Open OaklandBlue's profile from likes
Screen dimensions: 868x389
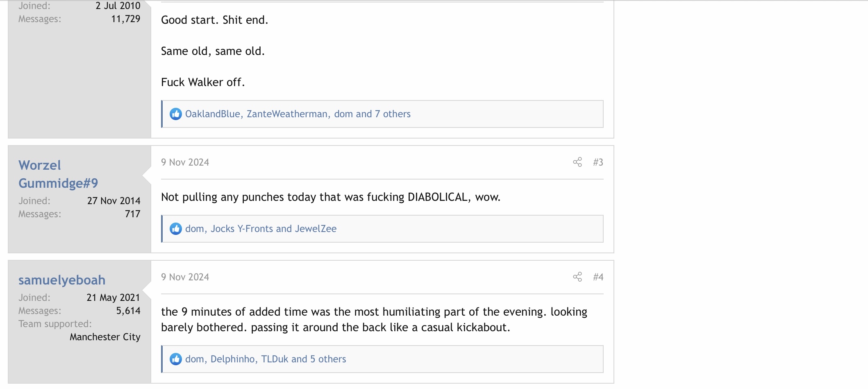click(x=212, y=114)
